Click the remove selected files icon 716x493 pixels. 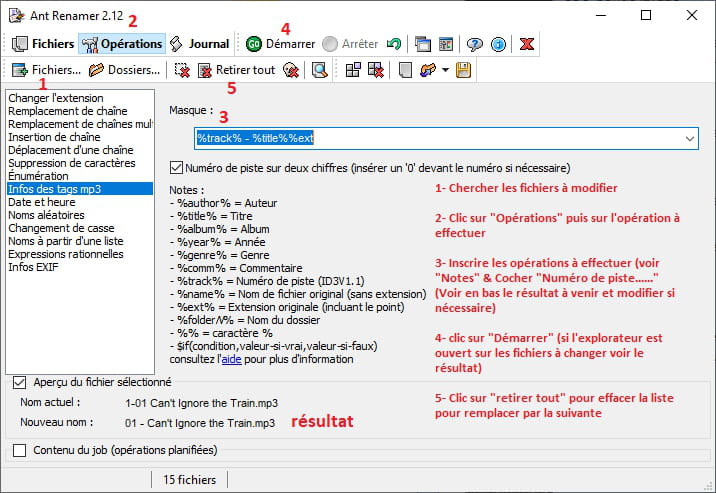182,70
